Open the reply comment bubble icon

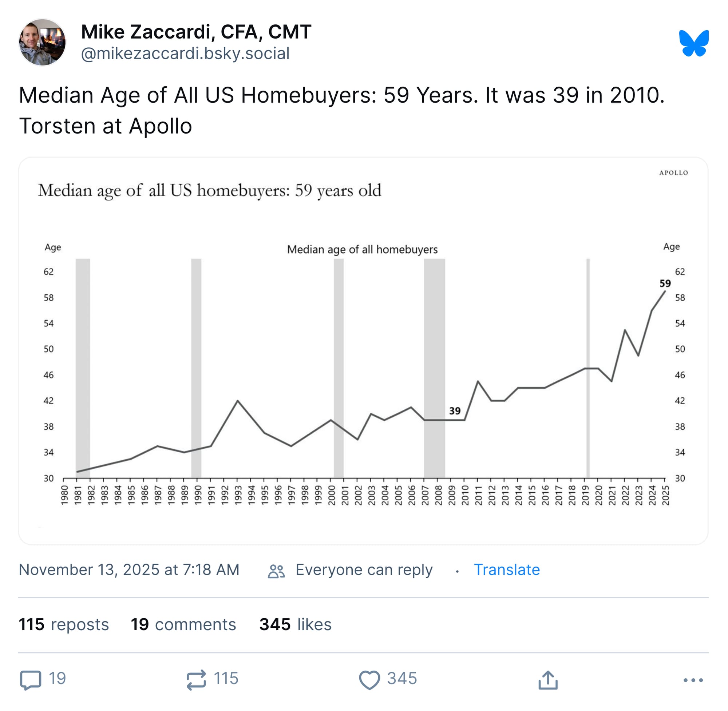click(x=31, y=679)
